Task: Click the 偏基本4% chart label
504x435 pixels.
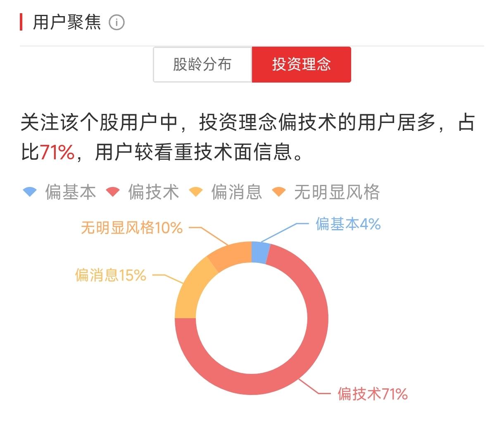Action: (348, 224)
